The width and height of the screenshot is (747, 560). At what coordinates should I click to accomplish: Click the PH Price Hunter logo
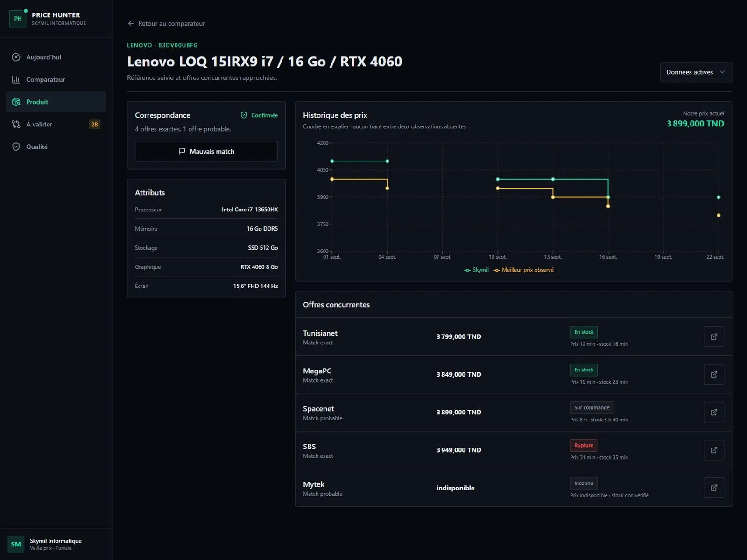pyautogui.click(x=18, y=19)
